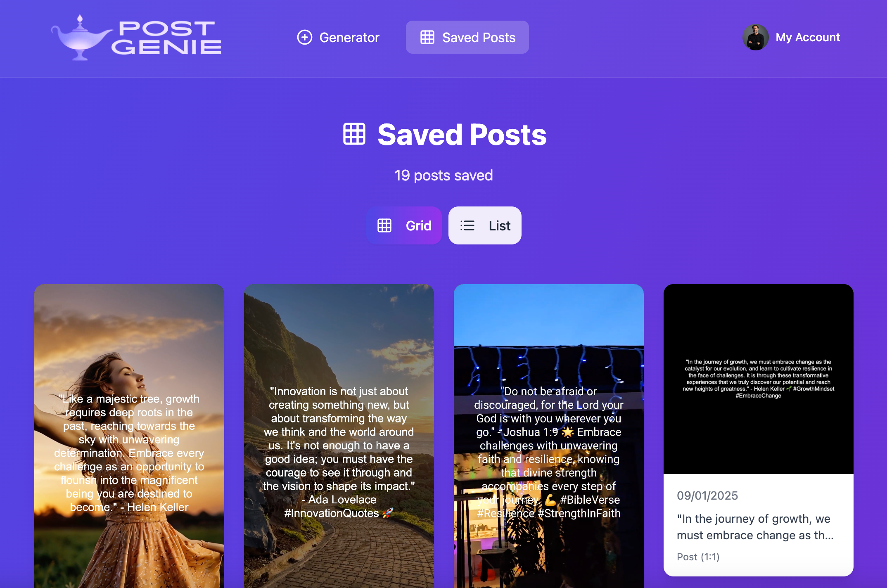Open My Account menu
Image resolution: width=887 pixels, height=588 pixels.
coord(791,37)
